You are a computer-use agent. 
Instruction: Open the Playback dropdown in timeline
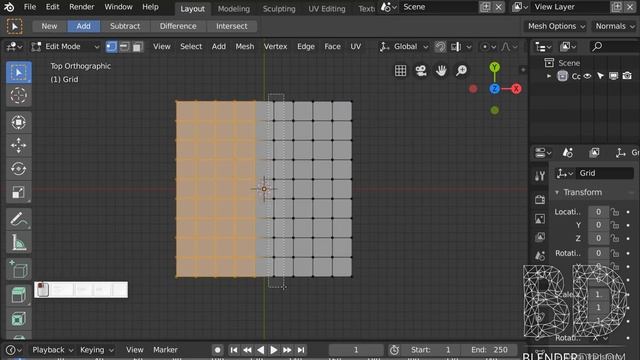coord(52,350)
